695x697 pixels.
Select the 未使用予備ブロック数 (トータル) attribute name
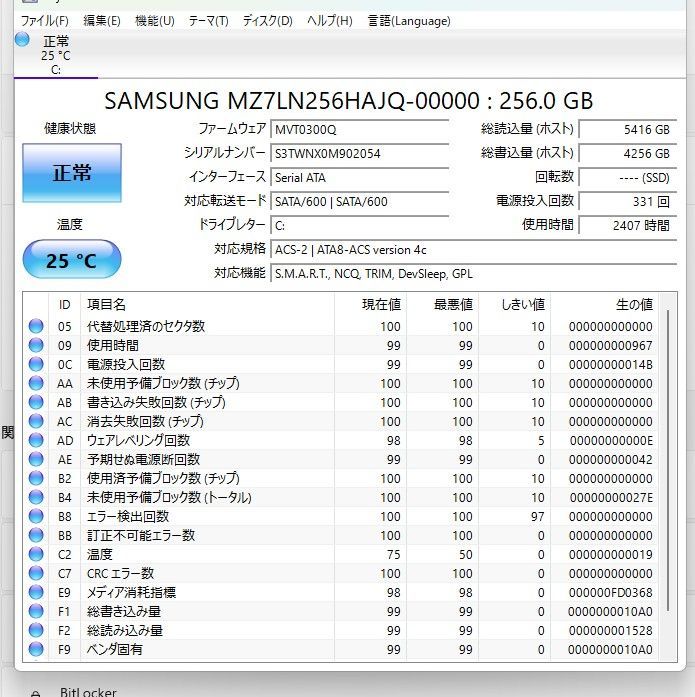pyautogui.click(x=169, y=497)
